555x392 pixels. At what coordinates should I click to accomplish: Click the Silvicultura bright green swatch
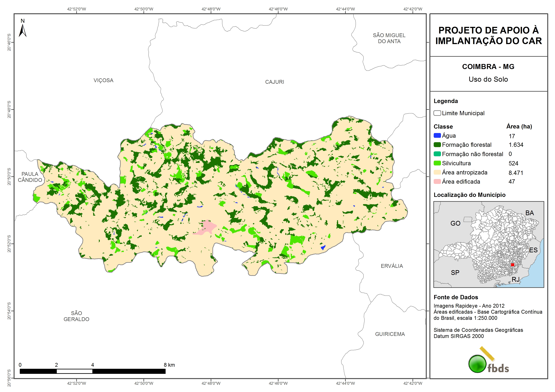pos(437,163)
